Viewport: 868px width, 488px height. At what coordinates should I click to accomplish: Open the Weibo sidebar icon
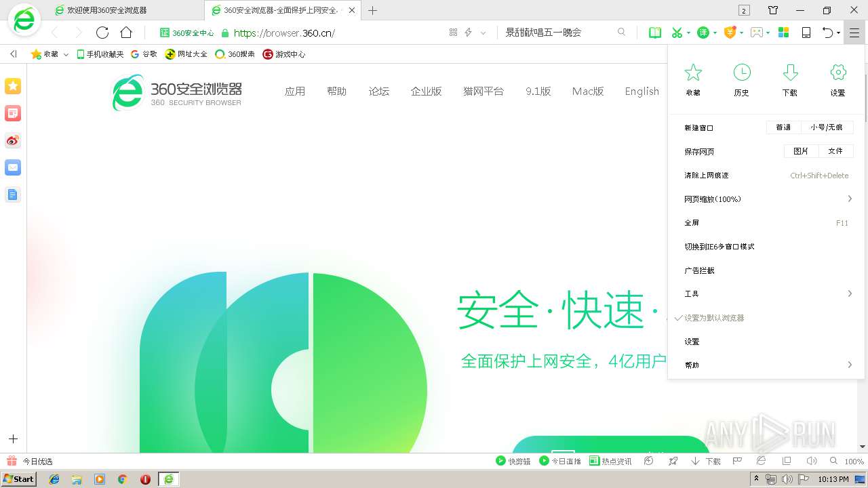coord(13,140)
